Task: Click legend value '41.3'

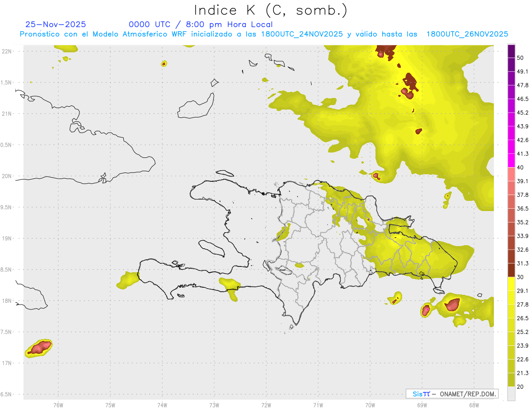Action: click(x=522, y=154)
